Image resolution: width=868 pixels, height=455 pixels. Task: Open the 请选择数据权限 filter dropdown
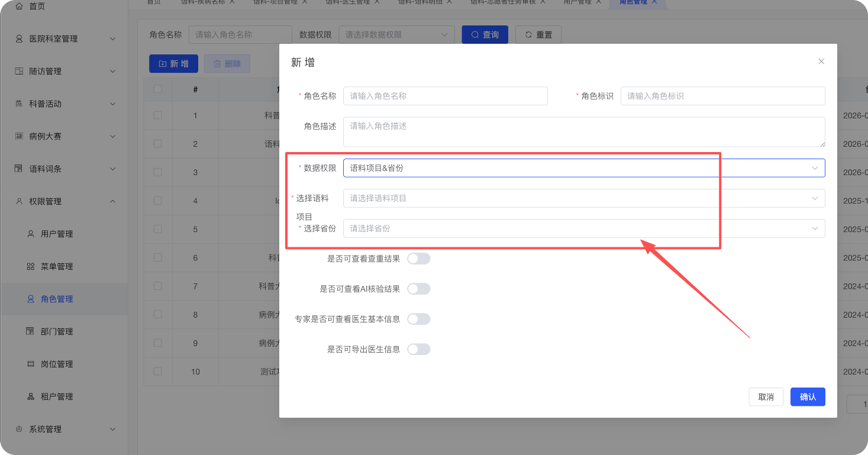point(396,35)
